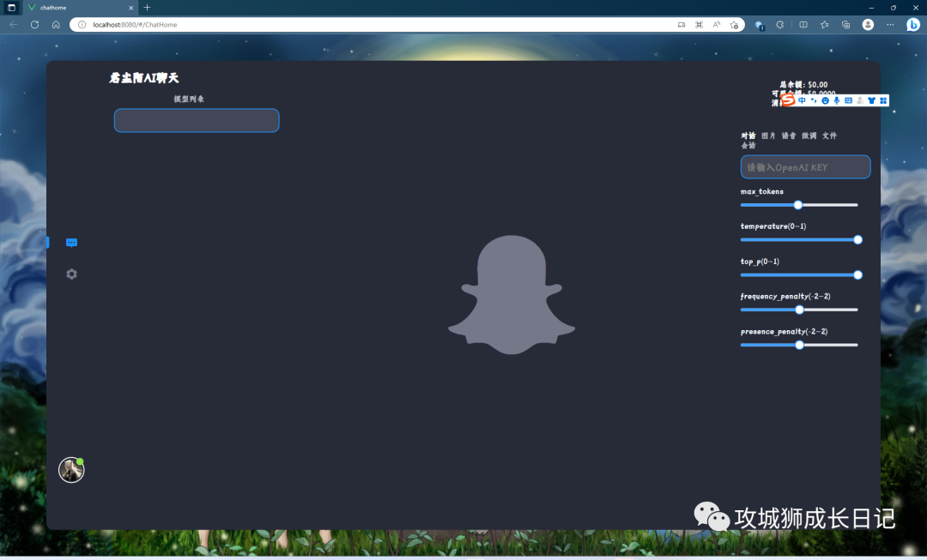The width and height of the screenshot is (927, 560).
Task: Click the 总余额 $0.00 text
Action: pyautogui.click(x=803, y=85)
